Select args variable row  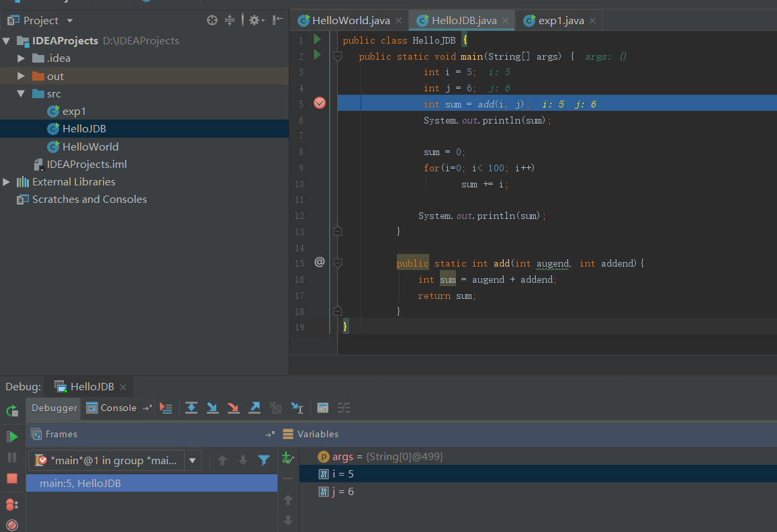pos(538,457)
